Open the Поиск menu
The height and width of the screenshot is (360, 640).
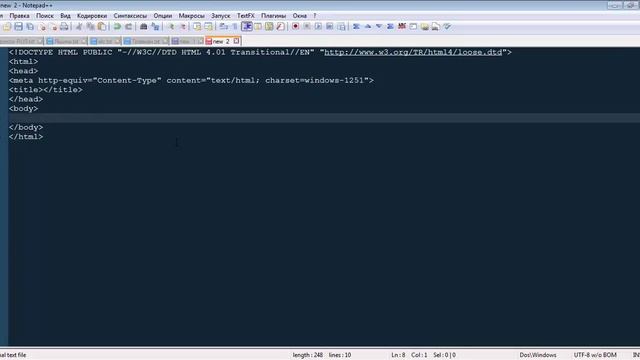[44, 16]
